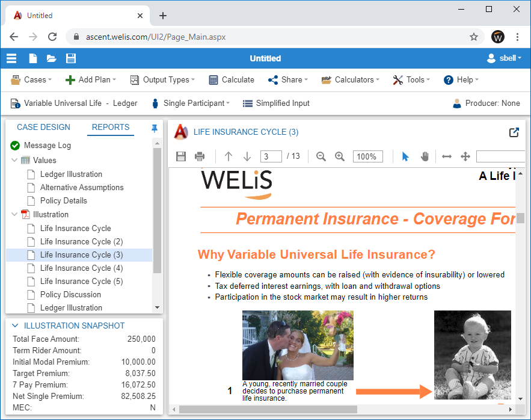Collapse the Illustration tree node
Image resolution: width=531 pixels, height=420 pixels.
[x=14, y=215]
